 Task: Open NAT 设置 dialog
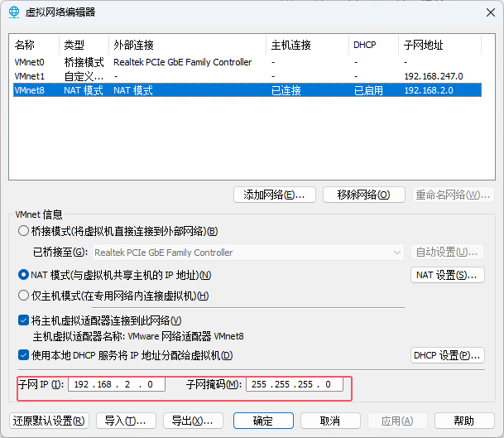[447, 275]
